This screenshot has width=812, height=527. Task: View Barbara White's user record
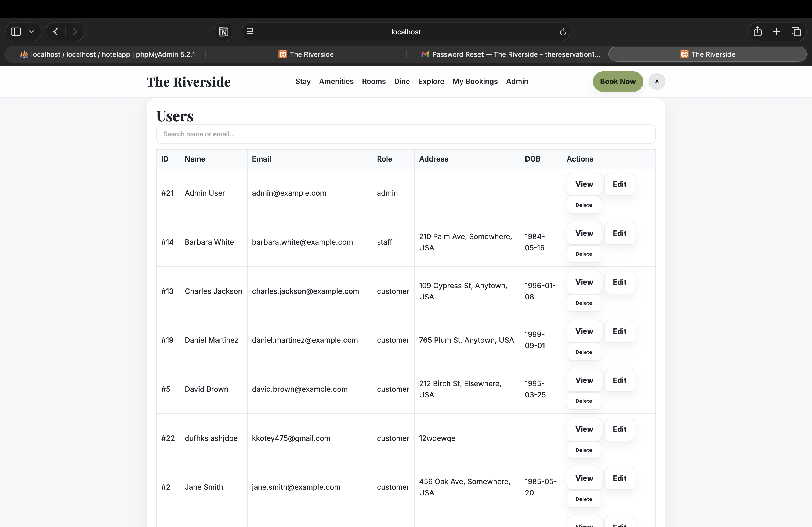tap(584, 233)
